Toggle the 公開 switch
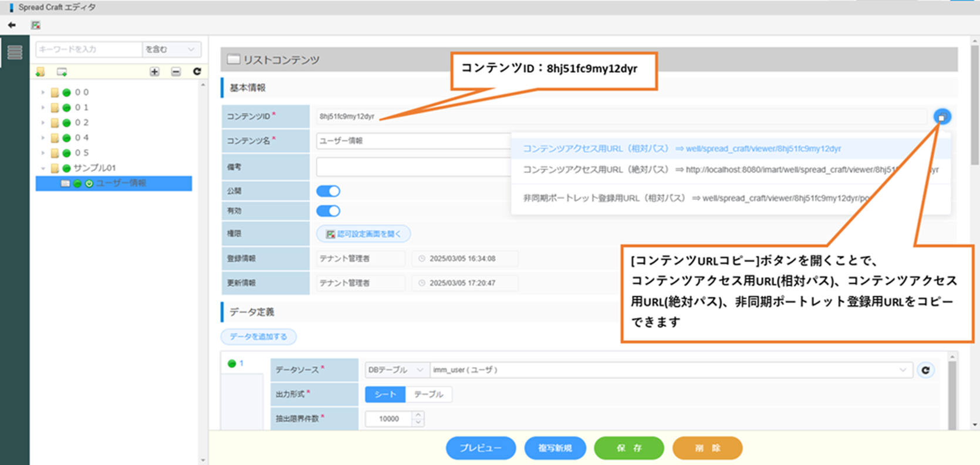This screenshot has height=465, width=980. click(x=328, y=191)
